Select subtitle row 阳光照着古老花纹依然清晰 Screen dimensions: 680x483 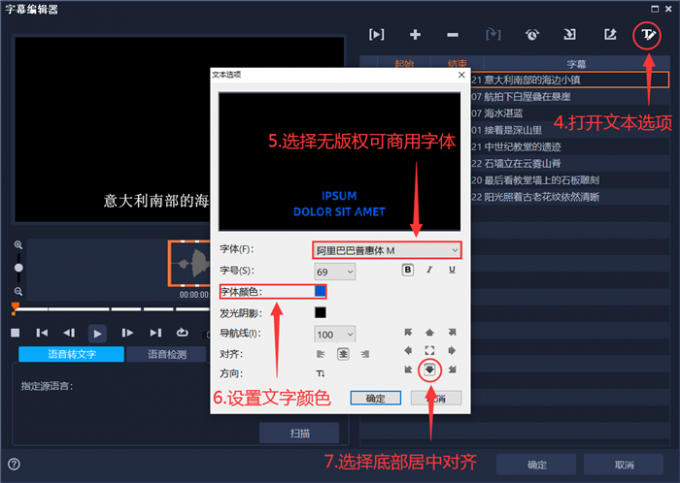570,197
